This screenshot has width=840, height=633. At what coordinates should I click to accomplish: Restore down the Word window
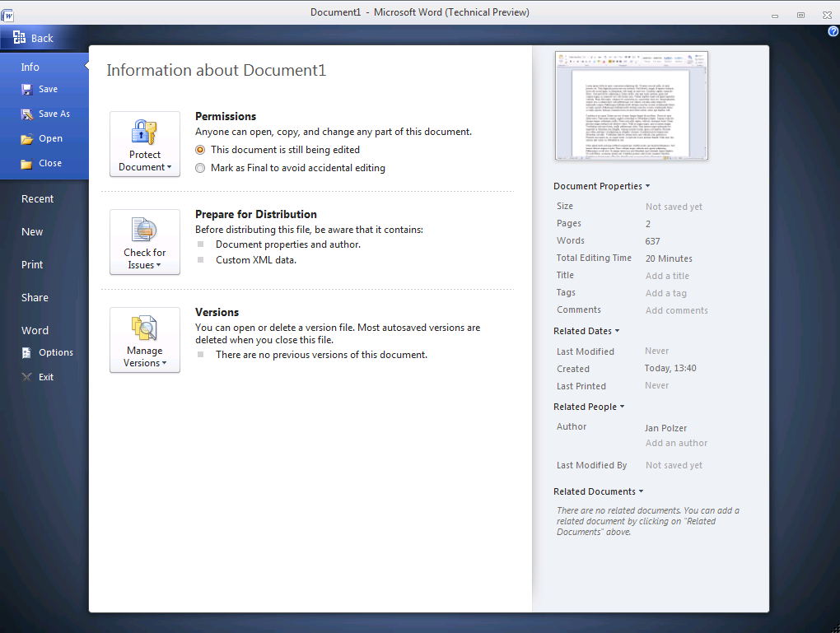pyautogui.click(x=801, y=16)
